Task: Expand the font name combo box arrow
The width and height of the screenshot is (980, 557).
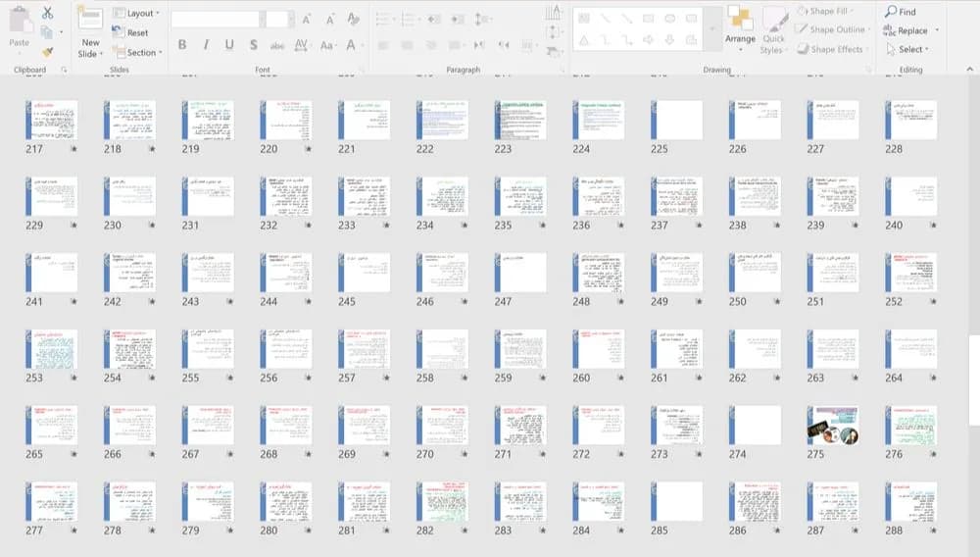Action: coord(262,20)
